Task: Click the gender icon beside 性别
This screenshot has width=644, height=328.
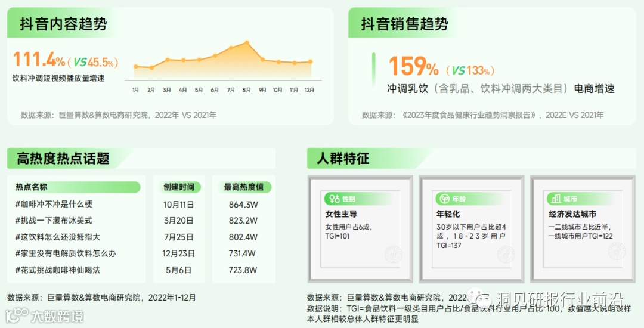Action: pyautogui.click(x=335, y=199)
